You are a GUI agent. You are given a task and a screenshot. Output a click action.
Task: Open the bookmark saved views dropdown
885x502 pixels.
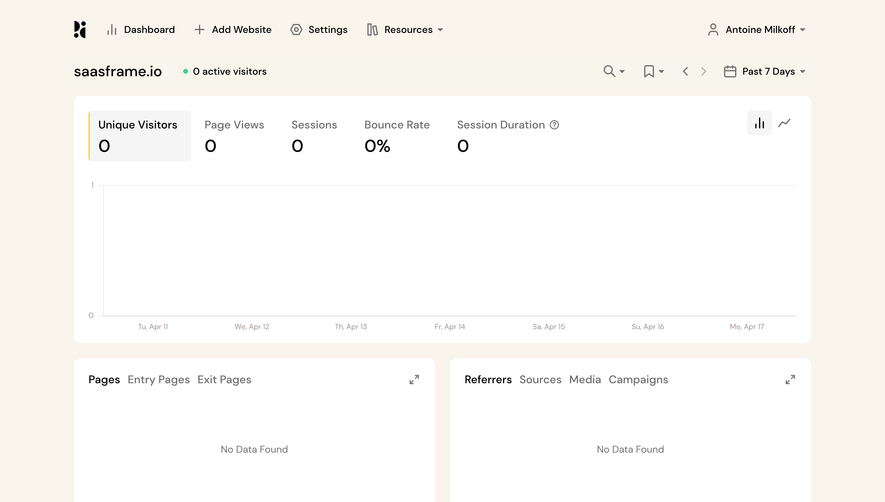click(654, 71)
